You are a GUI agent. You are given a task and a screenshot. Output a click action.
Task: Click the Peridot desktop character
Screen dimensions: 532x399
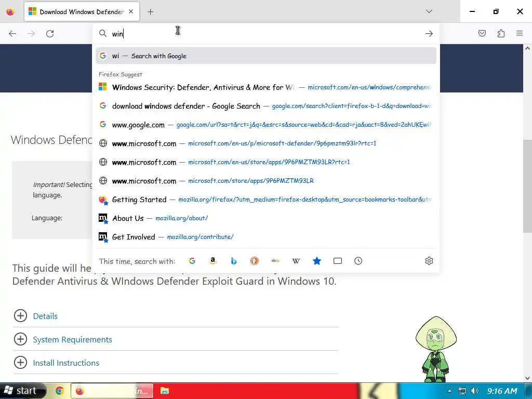click(x=436, y=349)
